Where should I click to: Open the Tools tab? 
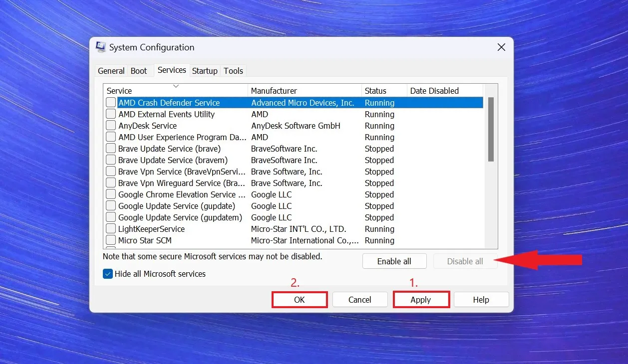[233, 71]
